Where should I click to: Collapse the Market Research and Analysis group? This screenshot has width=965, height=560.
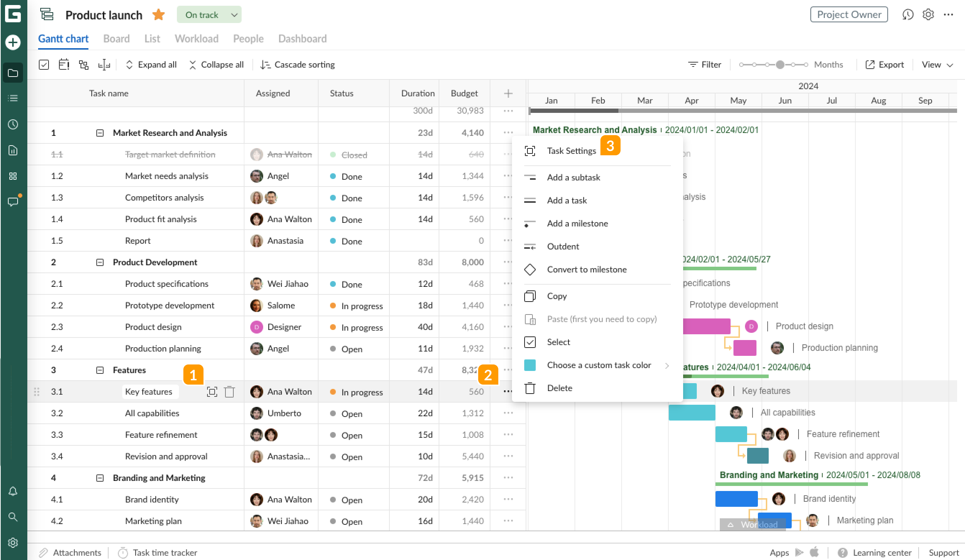pyautogui.click(x=99, y=133)
